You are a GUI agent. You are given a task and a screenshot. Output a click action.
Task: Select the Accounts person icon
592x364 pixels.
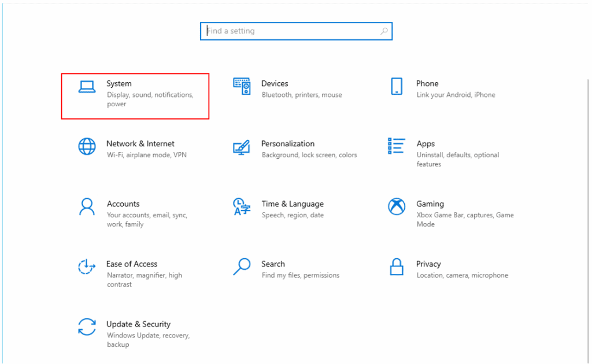pos(87,206)
